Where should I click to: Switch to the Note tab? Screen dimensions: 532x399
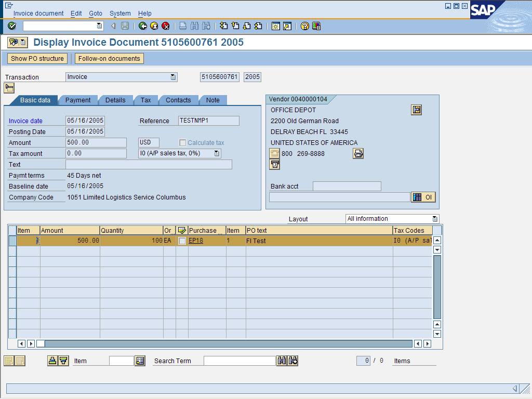[212, 100]
